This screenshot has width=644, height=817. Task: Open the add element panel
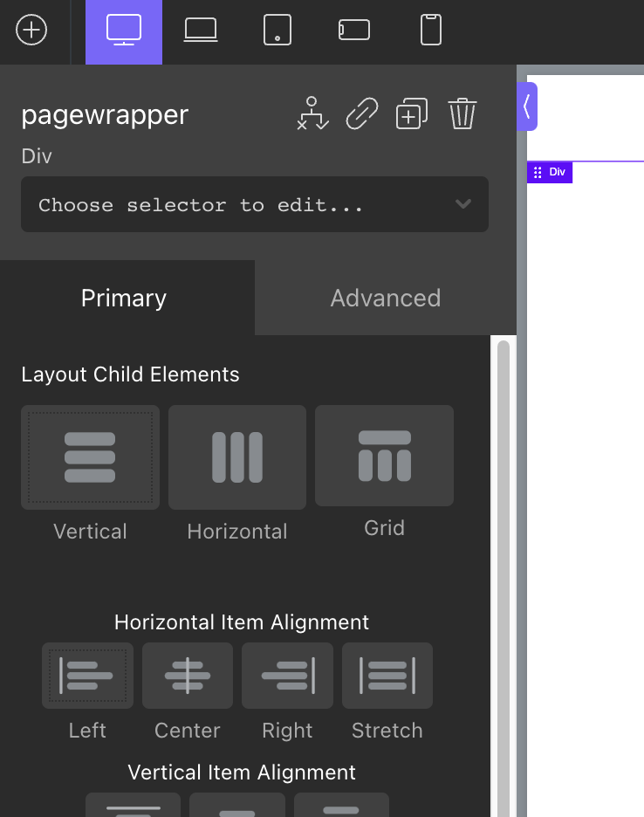tap(31, 30)
